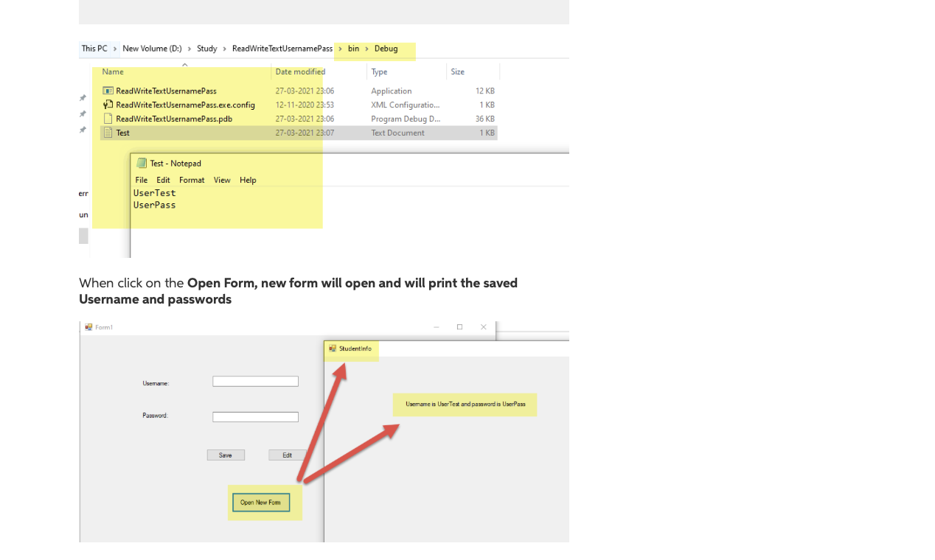The height and width of the screenshot is (560, 935).
Task: Click the ReadWriteTextUsernamePass.exe.config file icon
Action: 108,105
